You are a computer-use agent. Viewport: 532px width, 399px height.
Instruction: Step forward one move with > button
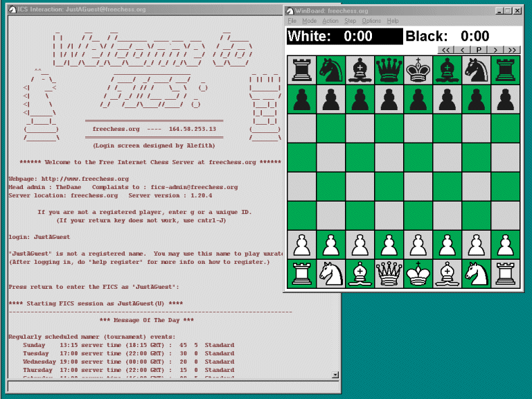495,50
